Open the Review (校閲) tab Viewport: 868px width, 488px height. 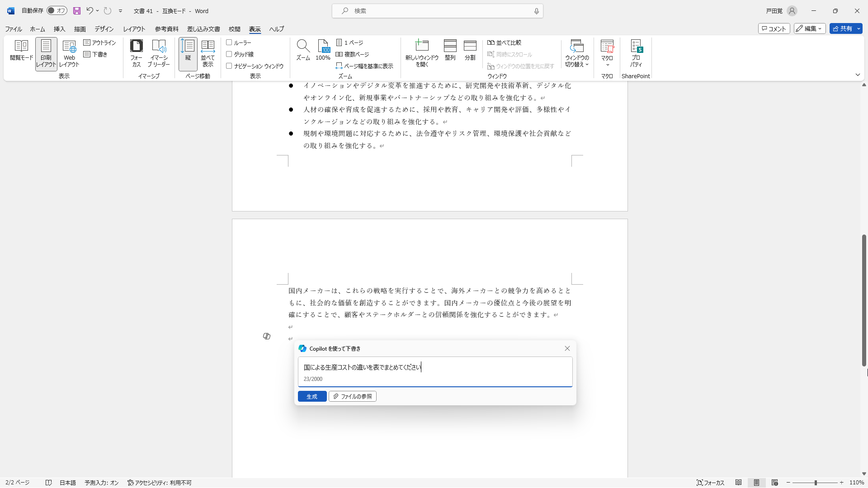pyautogui.click(x=235, y=29)
